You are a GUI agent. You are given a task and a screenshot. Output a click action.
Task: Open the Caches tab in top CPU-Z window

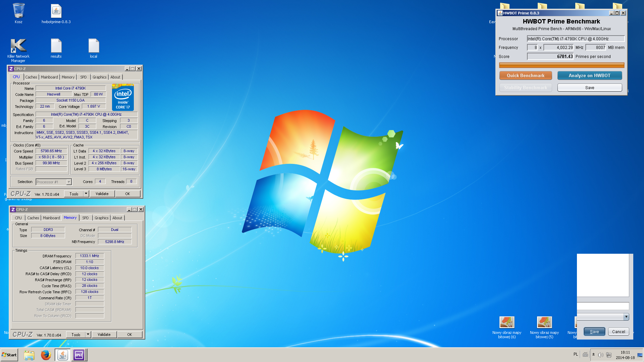[31, 77]
